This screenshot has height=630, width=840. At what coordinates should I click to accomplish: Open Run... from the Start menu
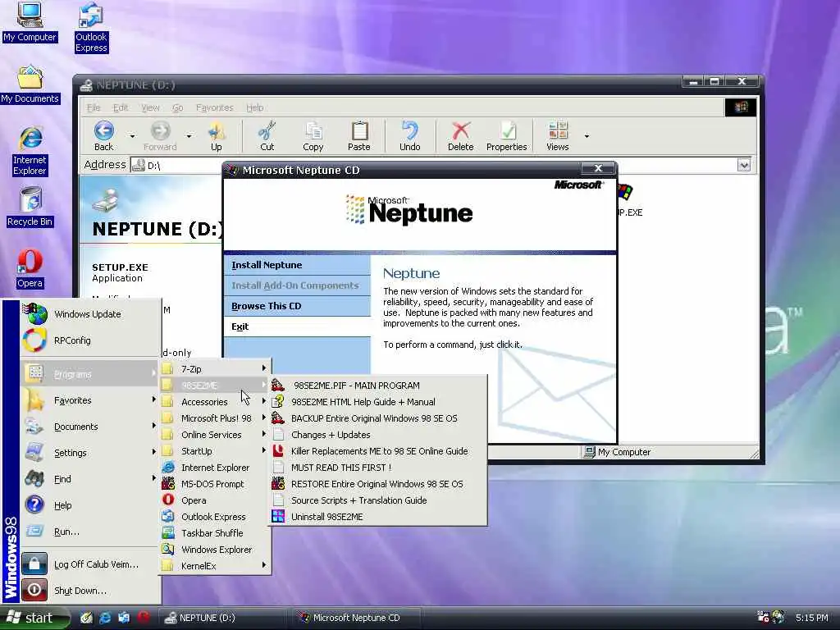click(90, 532)
